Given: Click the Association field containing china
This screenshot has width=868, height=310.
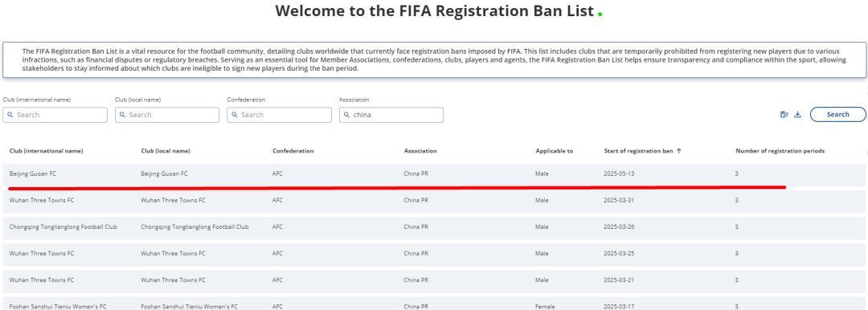Looking at the screenshot, I should pyautogui.click(x=391, y=115).
